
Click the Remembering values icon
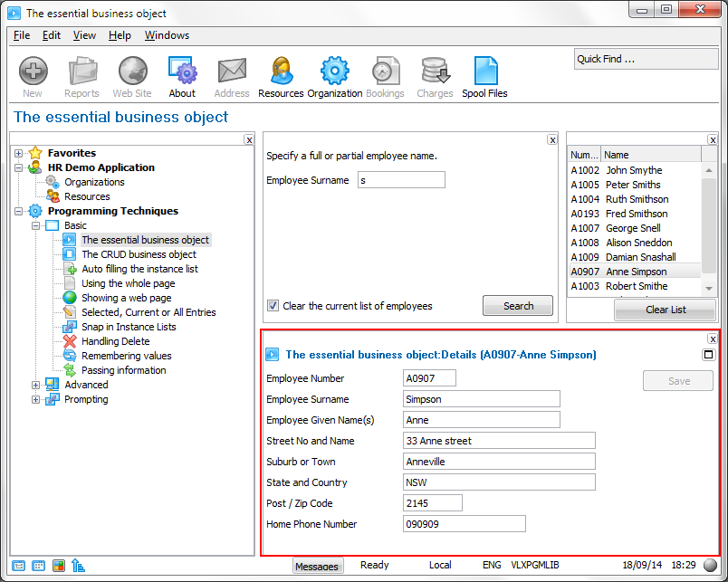click(70, 356)
